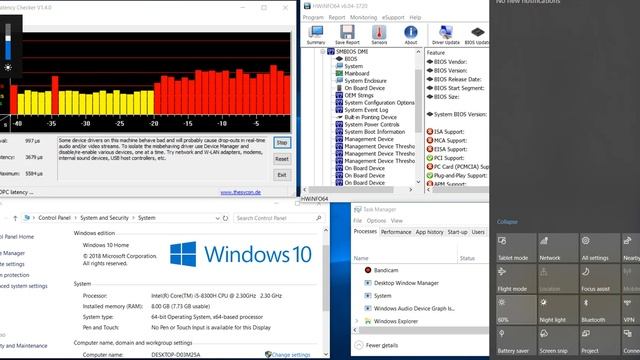Toggle Night light quick action

click(558, 310)
